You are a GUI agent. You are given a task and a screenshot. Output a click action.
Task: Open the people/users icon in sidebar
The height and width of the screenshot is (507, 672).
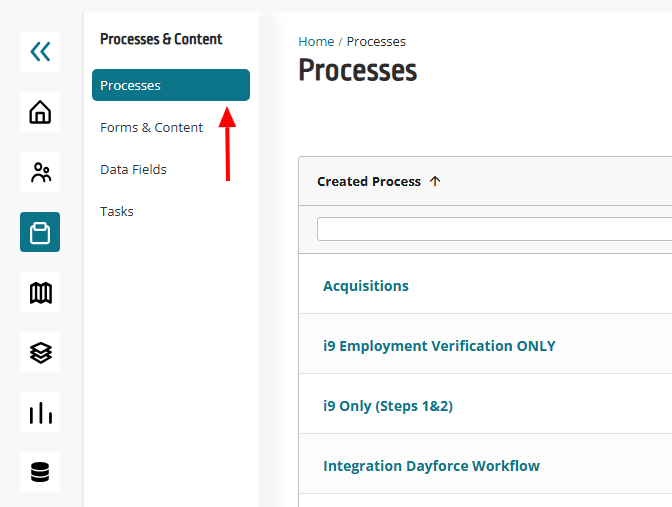40,172
